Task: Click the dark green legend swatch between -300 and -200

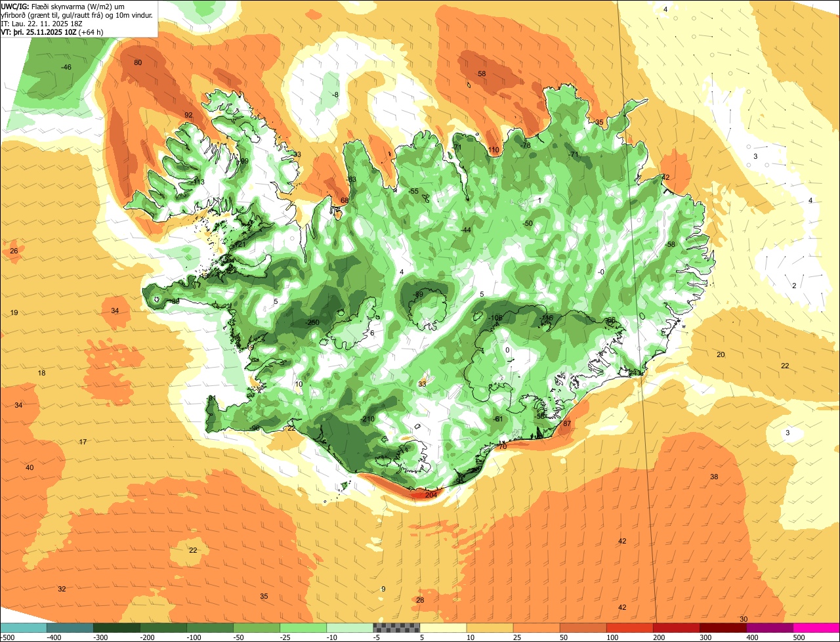Action: (116, 628)
